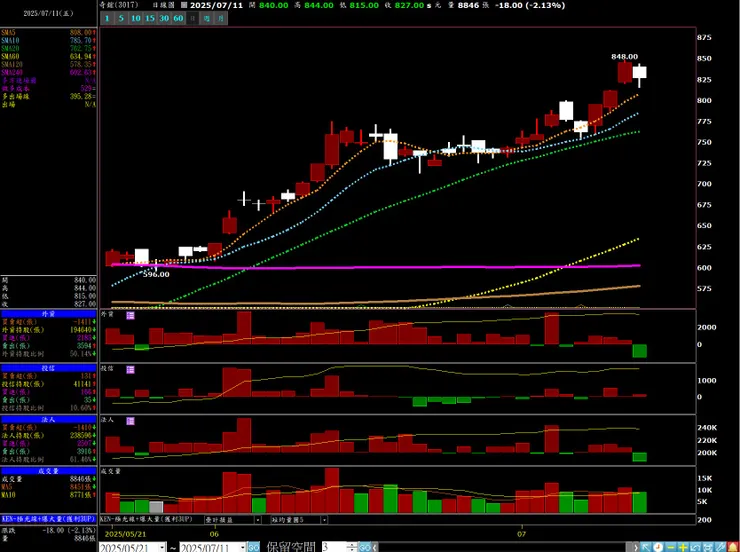
Task: Click the orange home icon at bottom right
Action: (x=733, y=547)
